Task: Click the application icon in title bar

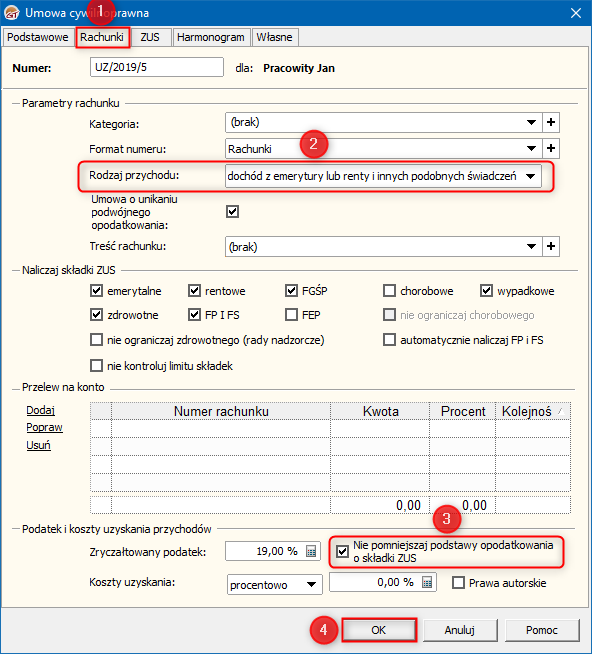Action: (11, 13)
